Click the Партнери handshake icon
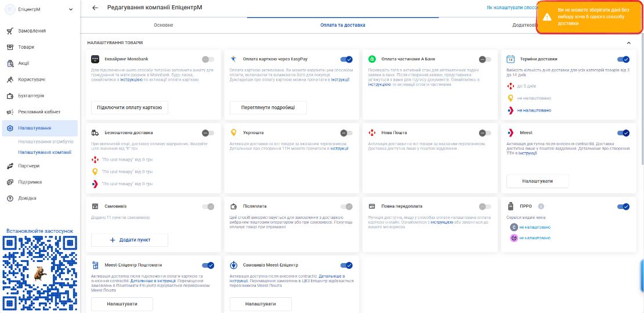The height and width of the screenshot is (313, 644). click(x=10, y=166)
